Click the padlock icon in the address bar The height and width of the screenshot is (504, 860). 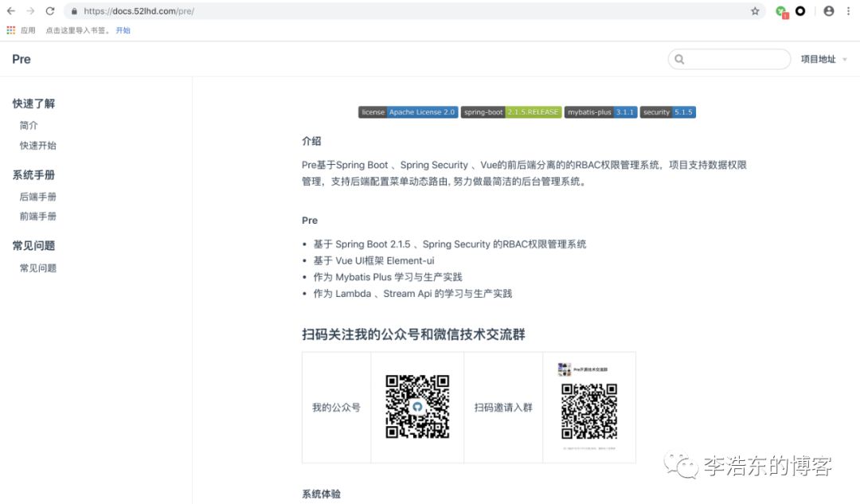[x=74, y=11]
